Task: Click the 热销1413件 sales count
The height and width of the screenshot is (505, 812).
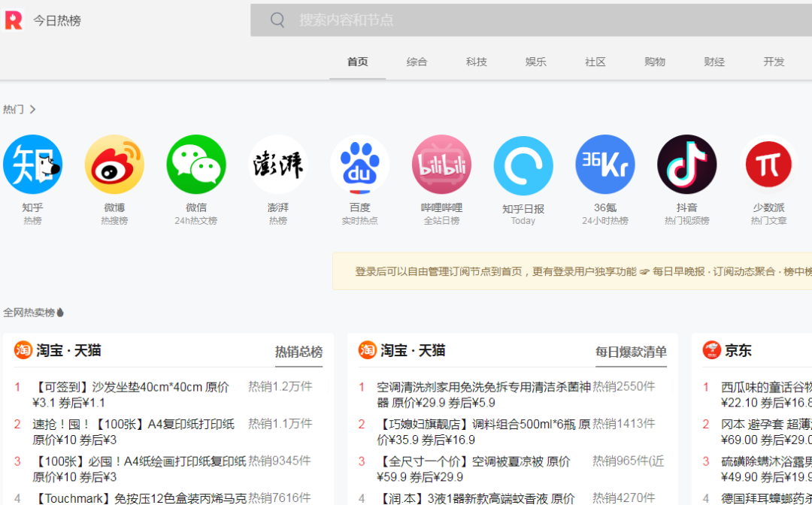Action: [624, 424]
